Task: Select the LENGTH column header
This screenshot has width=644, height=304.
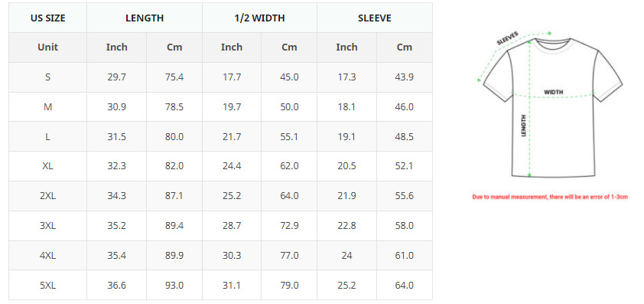Action: pyautogui.click(x=145, y=18)
